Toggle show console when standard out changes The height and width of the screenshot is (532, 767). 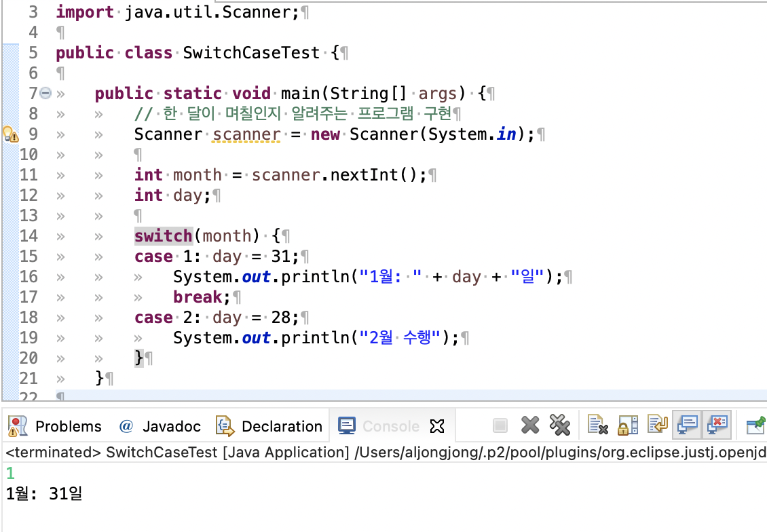point(688,424)
